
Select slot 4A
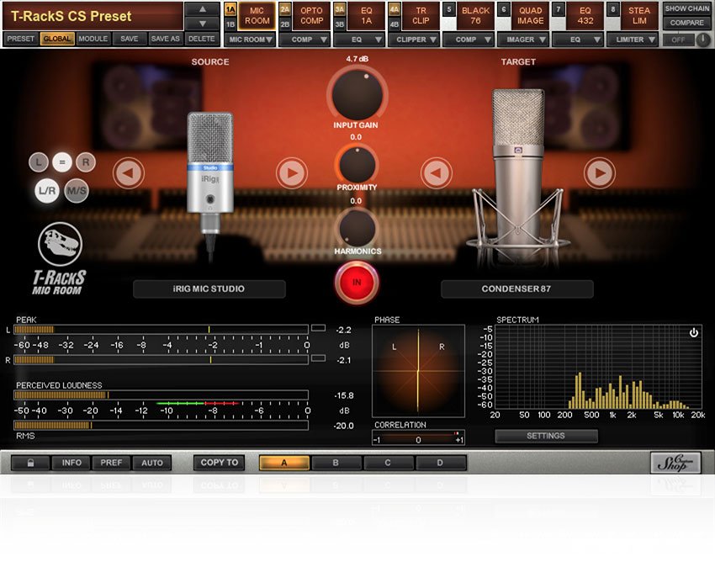pyautogui.click(x=395, y=9)
